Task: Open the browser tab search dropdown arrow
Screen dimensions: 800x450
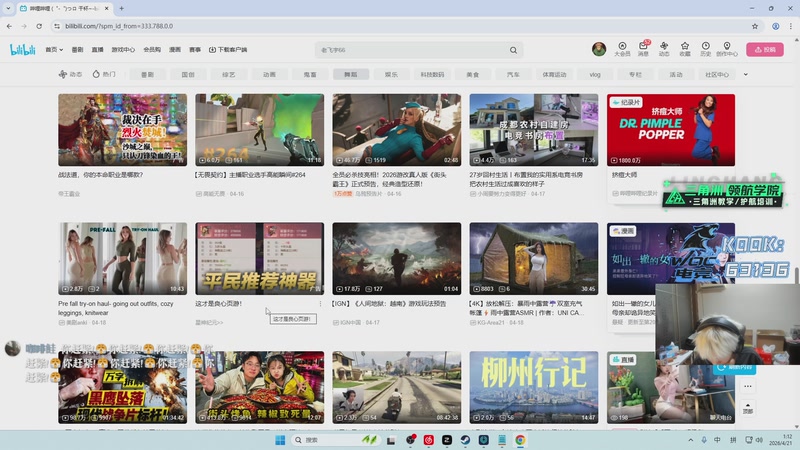Action: (x=8, y=8)
